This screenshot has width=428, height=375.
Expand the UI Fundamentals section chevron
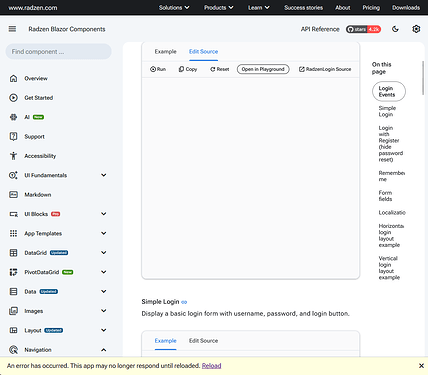tap(104, 175)
